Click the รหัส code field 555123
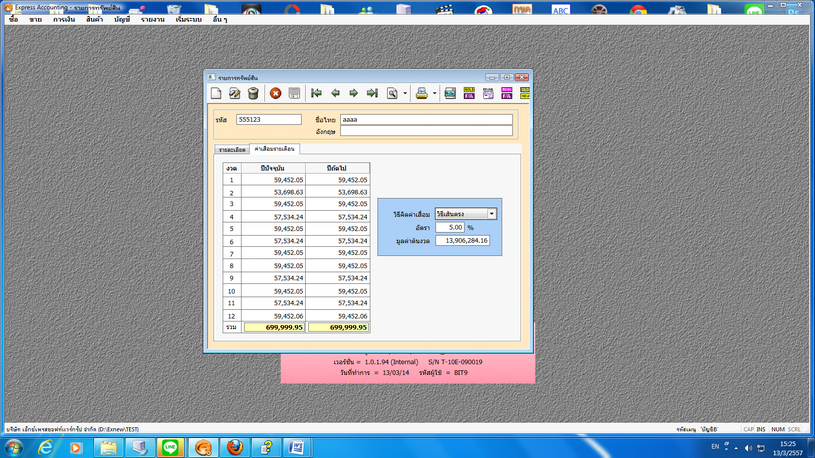The width and height of the screenshot is (815, 458). click(x=268, y=119)
